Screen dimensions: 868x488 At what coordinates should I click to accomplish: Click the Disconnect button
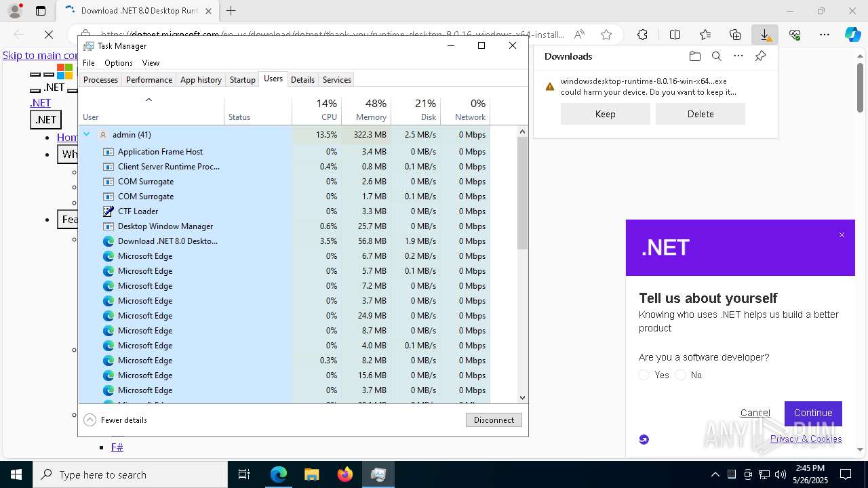[x=494, y=420]
